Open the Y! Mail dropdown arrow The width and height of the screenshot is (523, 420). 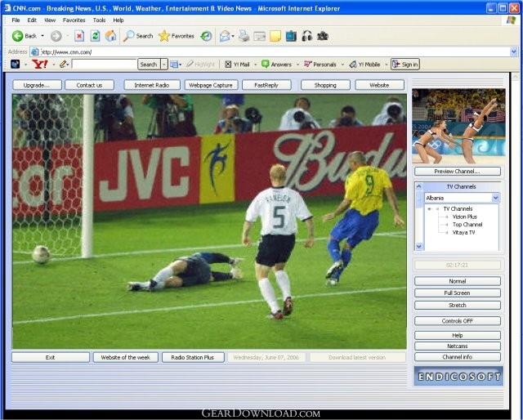click(x=255, y=65)
